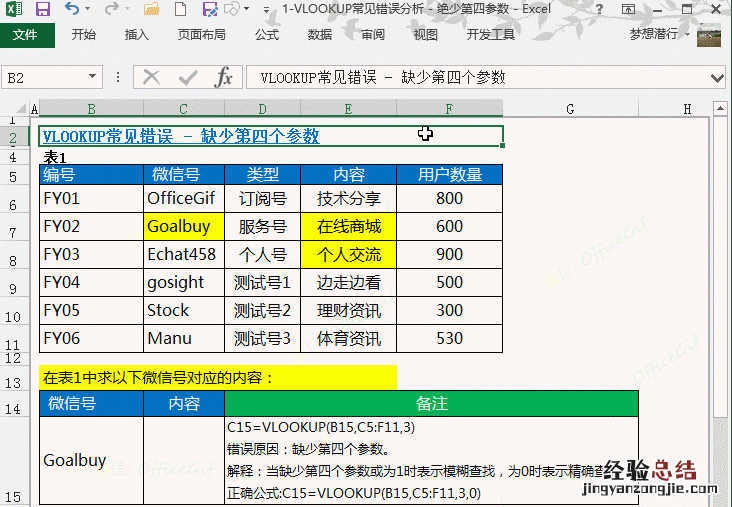The width and height of the screenshot is (732, 507).
Task: Click the Open folder icon
Action: point(152,10)
